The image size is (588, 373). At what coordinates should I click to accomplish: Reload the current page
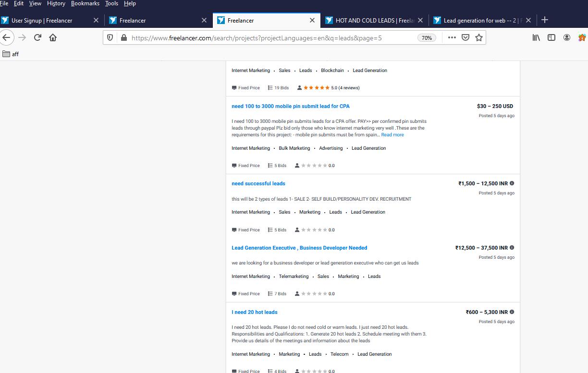click(x=37, y=37)
